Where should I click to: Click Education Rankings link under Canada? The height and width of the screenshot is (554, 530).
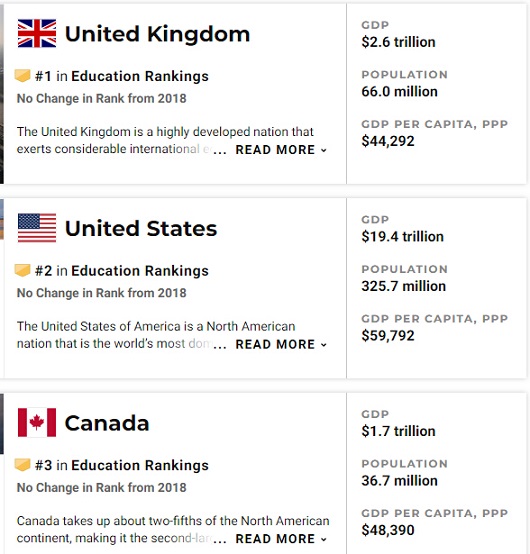pos(140,465)
